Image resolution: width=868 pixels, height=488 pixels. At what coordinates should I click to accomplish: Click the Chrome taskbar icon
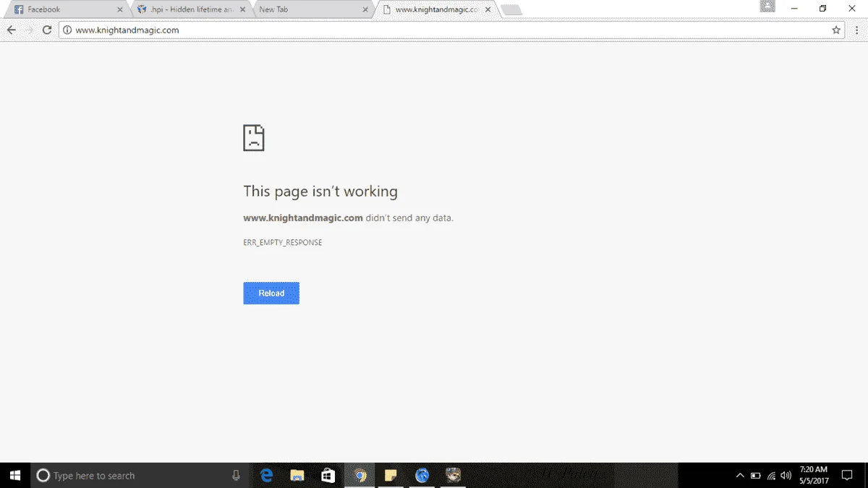(359, 475)
